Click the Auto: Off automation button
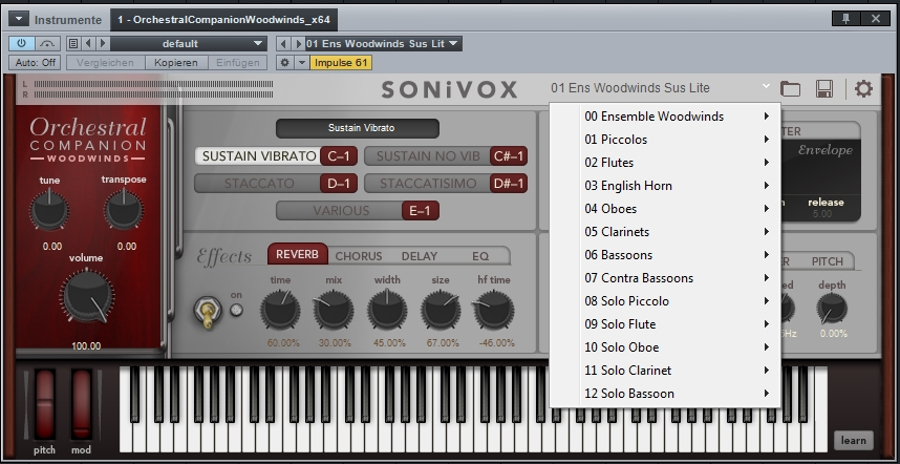The width and height of the screenshot is (900, 464). pyautogui.click(x=35, y=63)
